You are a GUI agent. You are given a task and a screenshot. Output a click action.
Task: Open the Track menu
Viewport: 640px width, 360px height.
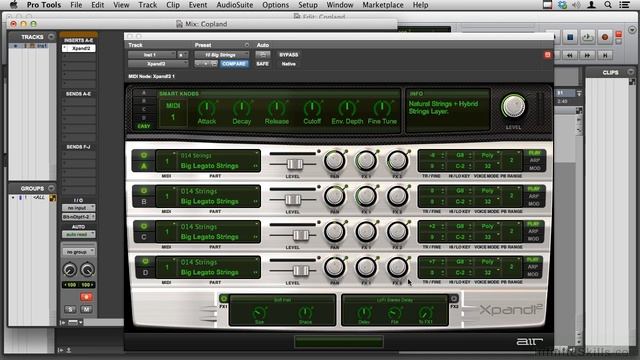tap(147, 5)
